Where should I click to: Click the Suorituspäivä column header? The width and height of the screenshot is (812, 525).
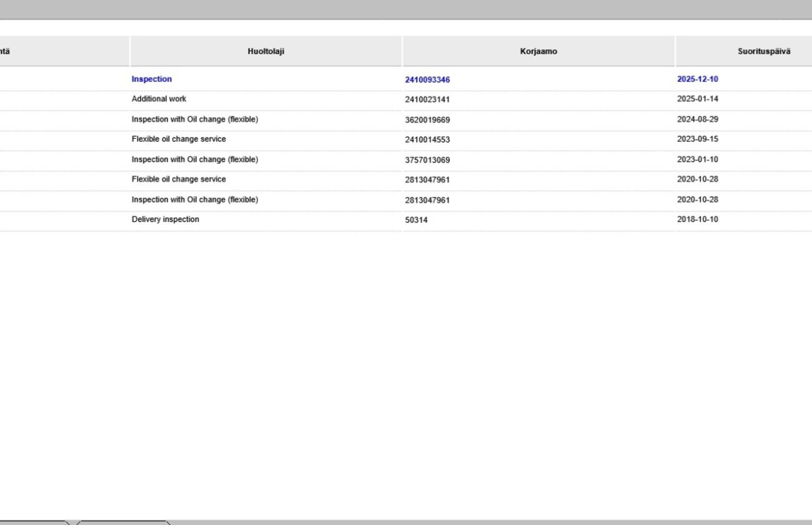click(763, 51)
